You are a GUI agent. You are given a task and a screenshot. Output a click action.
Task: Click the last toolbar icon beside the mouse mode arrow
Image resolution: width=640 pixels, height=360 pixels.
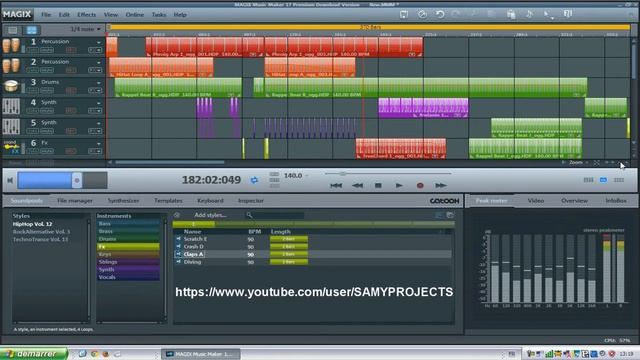[x=568, y=14]
